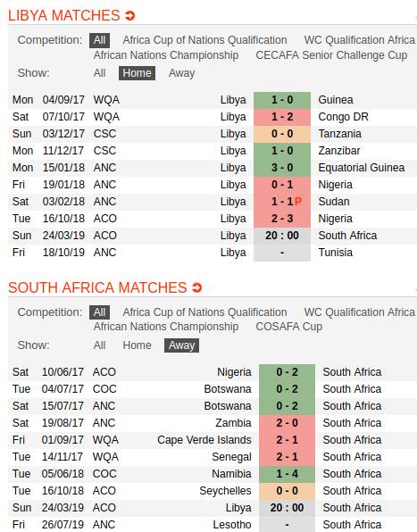Open the Libya 1 - 0 Guinea score
The height and width of the screenshot is (532, 417).
[x=282, y=100]
